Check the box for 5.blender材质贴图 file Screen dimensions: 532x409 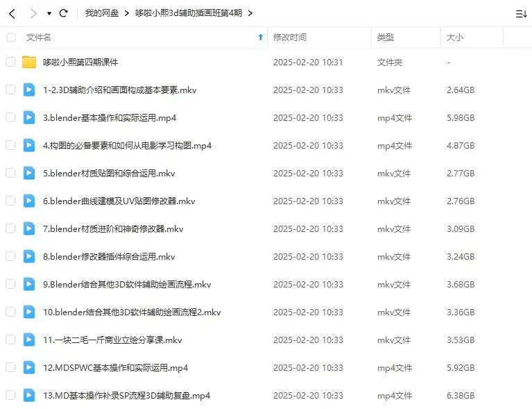pyautogui.click(x=10, y=173)
